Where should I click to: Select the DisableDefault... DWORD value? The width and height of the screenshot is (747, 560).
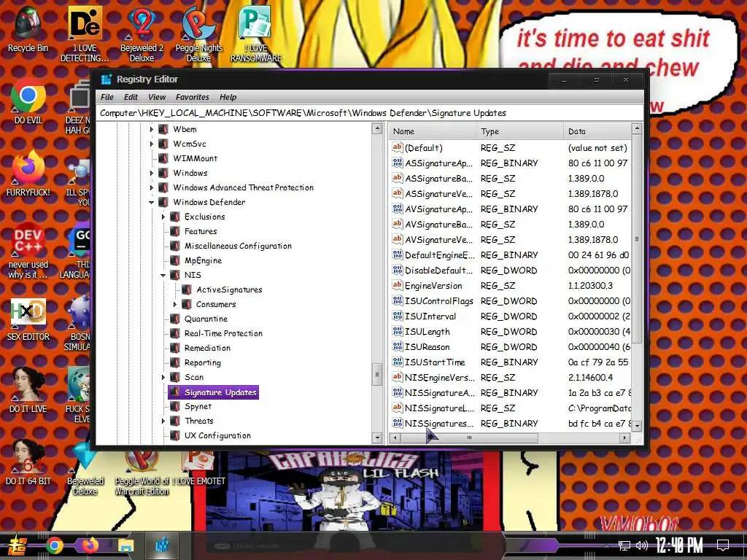510,270
